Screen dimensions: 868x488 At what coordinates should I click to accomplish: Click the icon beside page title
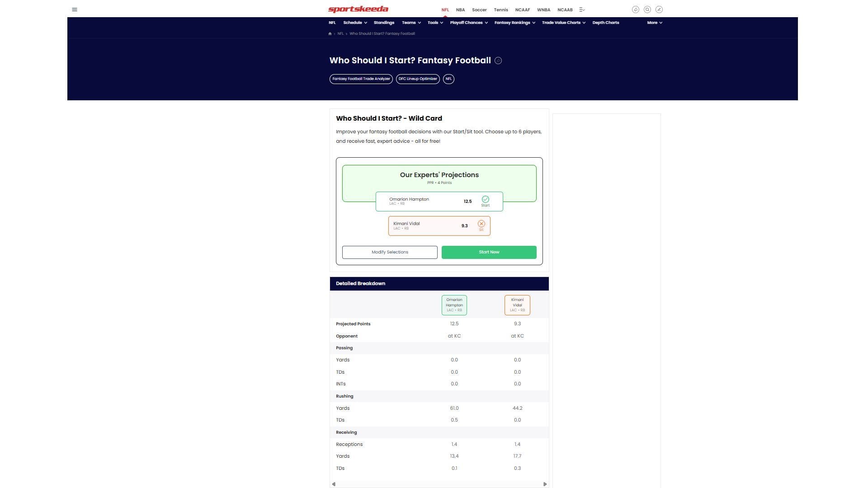coord(498,61)
